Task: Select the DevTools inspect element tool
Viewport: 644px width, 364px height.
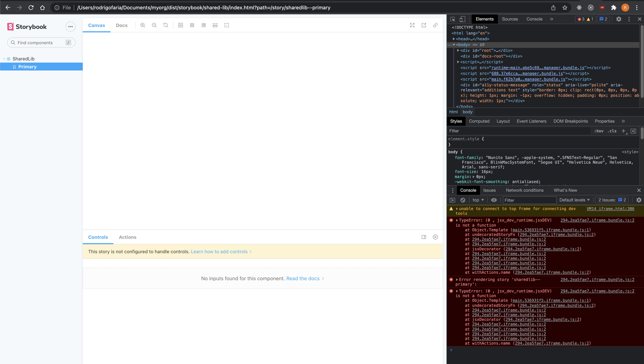Action: point(453,19)
